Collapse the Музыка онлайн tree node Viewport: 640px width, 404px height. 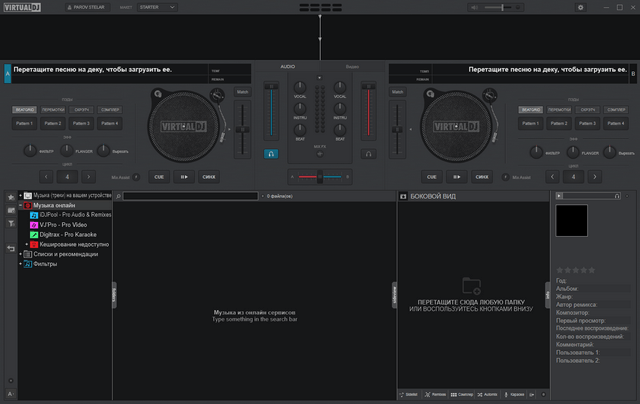point(19,205)
